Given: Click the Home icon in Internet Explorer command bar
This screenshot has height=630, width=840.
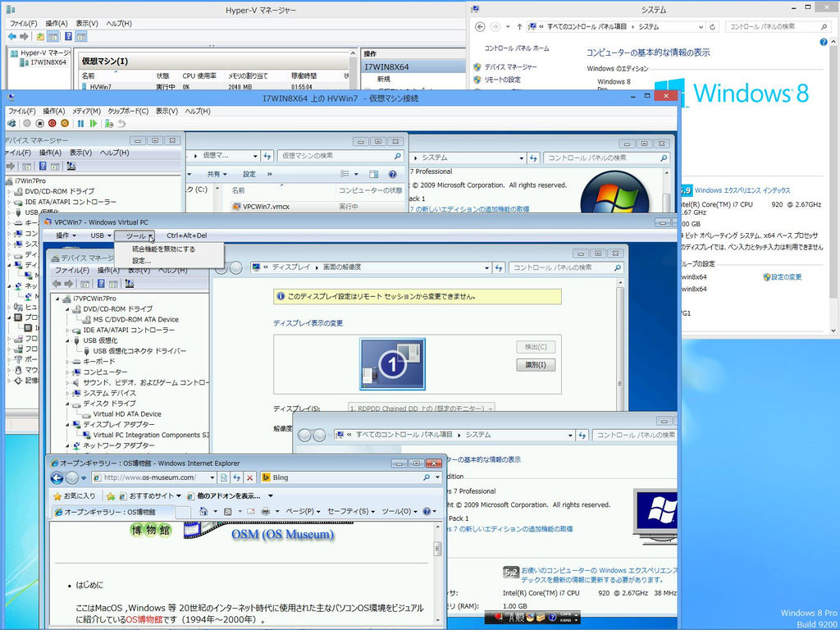Looking at the screenshot, I should click(x=203, y=512).
